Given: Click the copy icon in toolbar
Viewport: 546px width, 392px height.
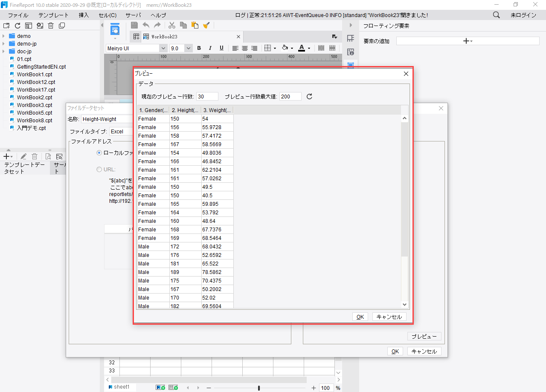Looking at the screenshot, I should (x=183, y=25).
